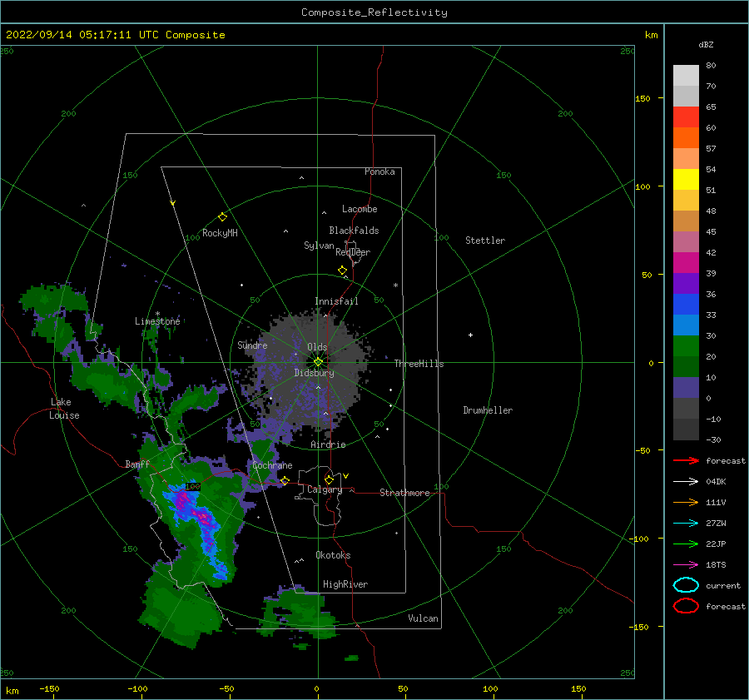Image resolution: width=749 pixels, height=700 pixels.
Task: Click the Lacombe label
Action: point(360,209)
